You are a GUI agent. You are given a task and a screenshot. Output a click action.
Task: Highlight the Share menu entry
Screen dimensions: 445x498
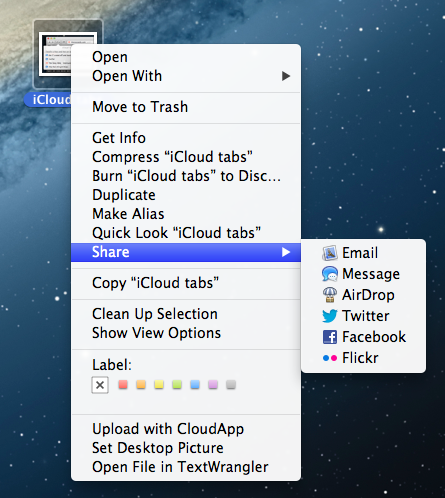tap(186, 252)
